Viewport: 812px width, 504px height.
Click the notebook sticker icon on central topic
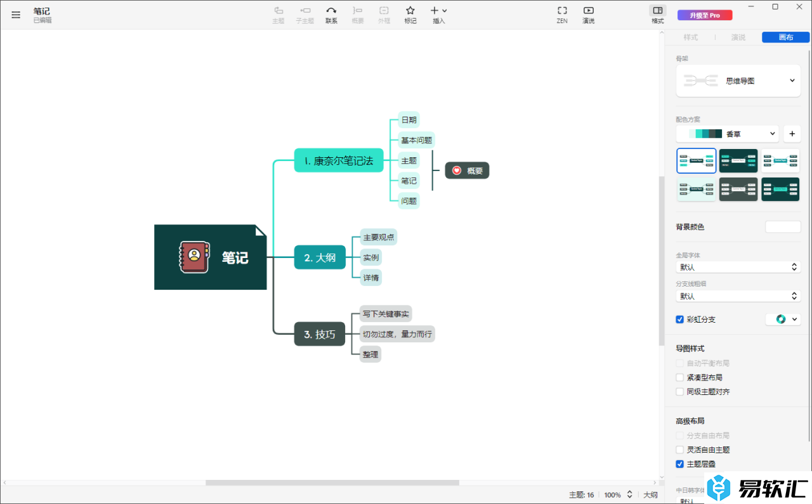194,257
